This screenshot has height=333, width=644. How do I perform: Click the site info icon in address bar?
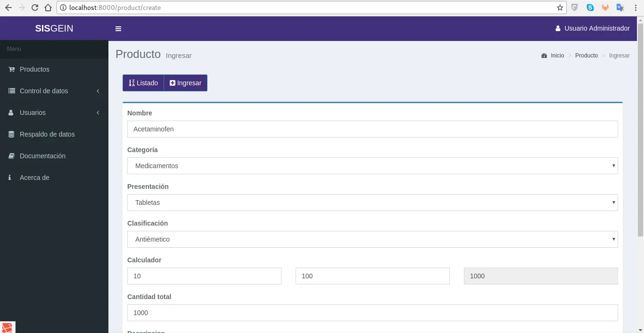[x=63, y=8]
